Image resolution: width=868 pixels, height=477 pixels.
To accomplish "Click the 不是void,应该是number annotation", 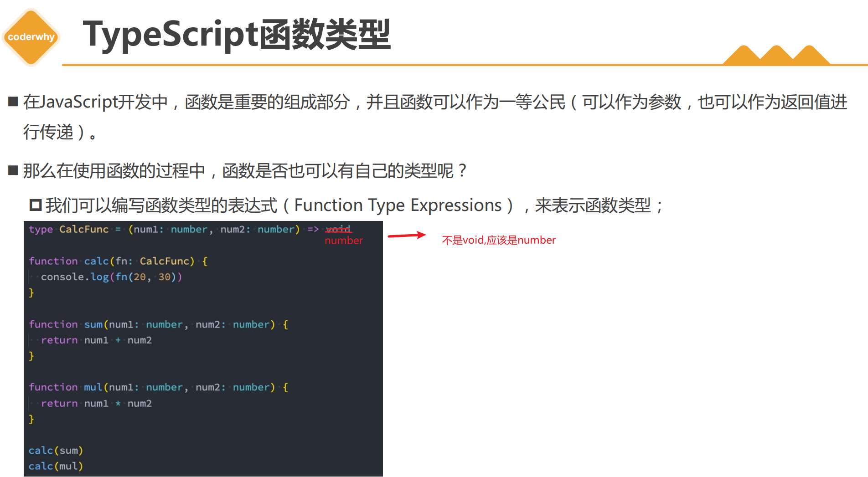I will pyautogui.click(x=498, y=240).
